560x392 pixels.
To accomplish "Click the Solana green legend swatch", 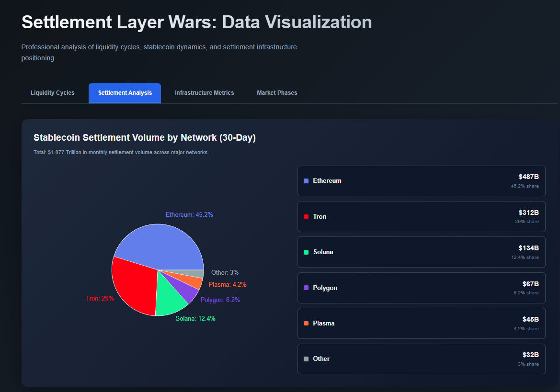I will click(306, 252).
